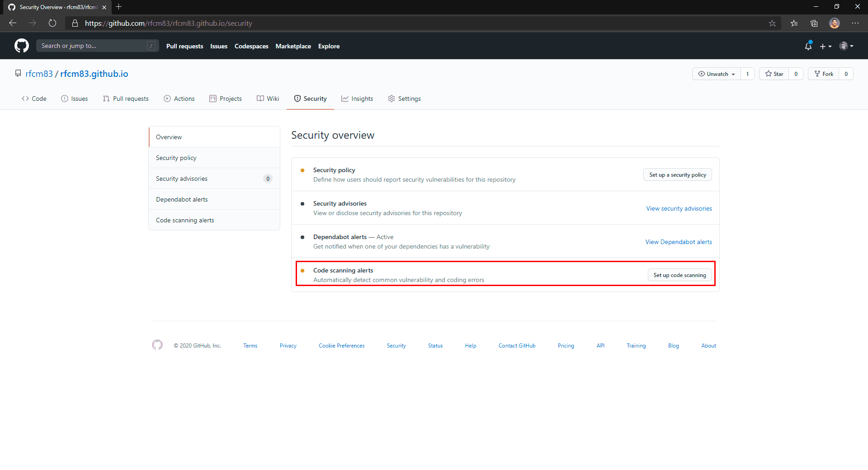The image size is (868, 470).
Task: Open the rfcm83 owner link
Action: 39,74
